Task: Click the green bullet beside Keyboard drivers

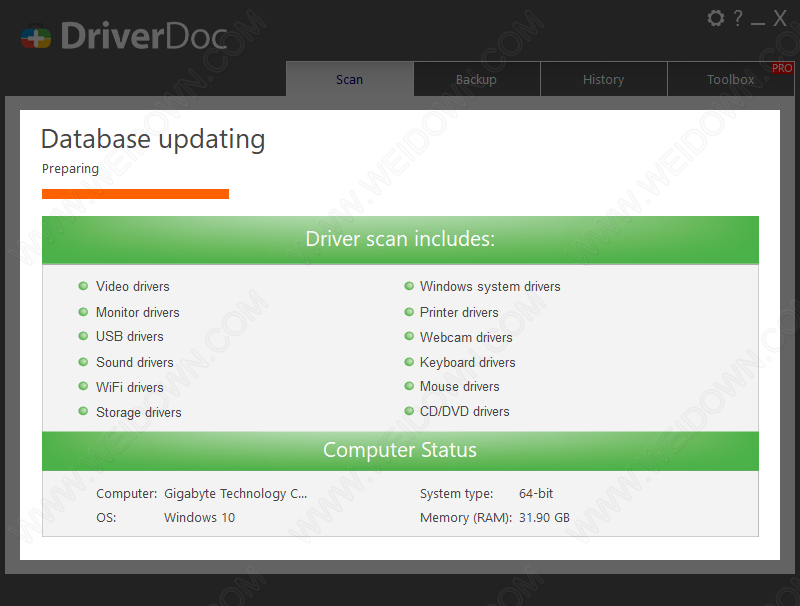Action: click(x=409, y=362)
